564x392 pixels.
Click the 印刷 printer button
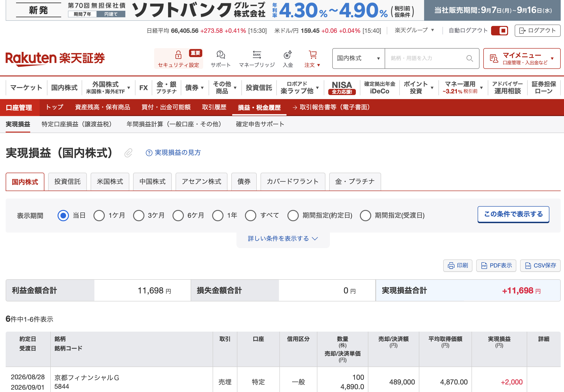tap(458, 265)
